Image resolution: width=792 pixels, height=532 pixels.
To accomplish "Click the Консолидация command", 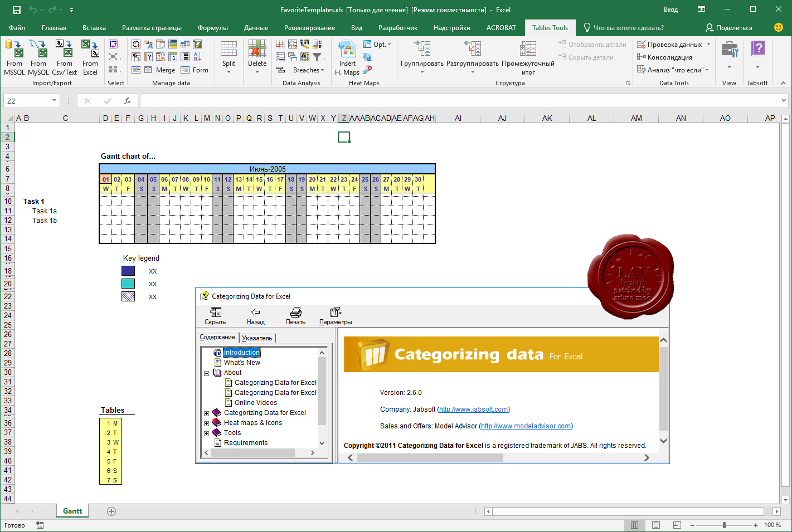I will (664, 57).
